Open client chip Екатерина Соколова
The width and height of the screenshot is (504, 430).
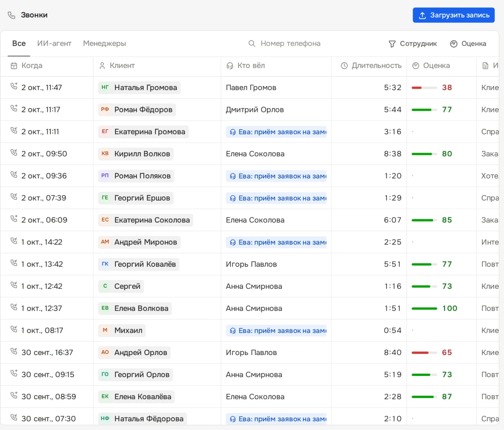point(146,220)
